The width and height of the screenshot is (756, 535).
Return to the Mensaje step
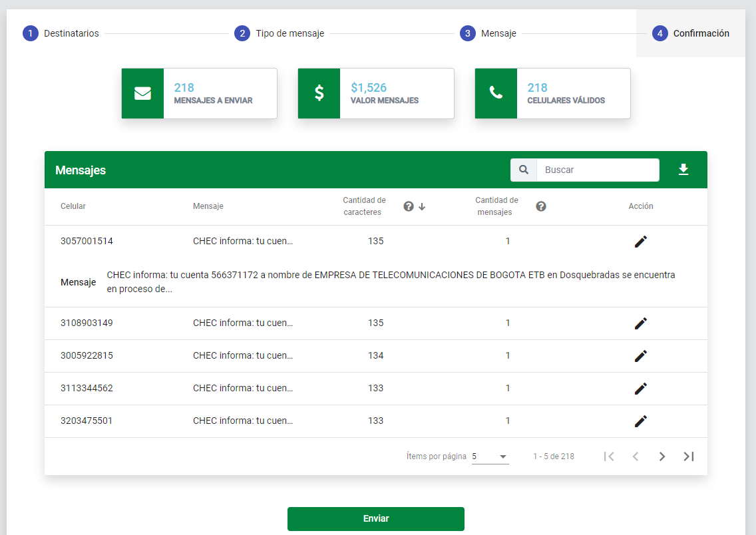click(488, 33)
